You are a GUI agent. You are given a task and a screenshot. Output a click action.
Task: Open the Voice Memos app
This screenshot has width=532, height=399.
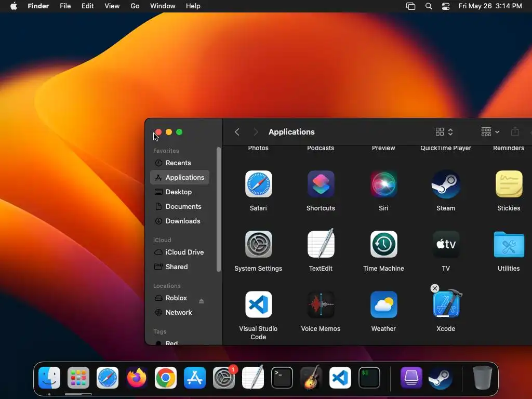[321, 304]
